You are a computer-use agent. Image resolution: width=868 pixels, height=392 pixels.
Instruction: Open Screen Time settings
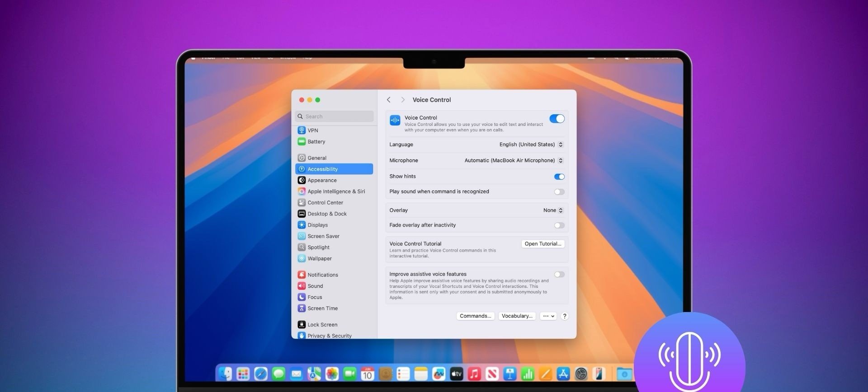pyautogui.click(x=334, y=308)
